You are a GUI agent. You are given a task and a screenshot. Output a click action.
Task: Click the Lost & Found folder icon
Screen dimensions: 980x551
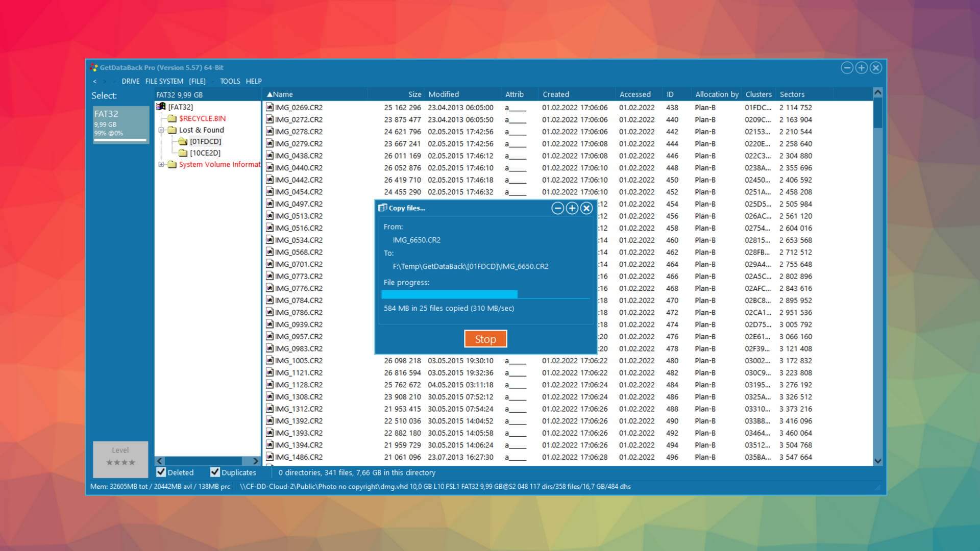172,130
